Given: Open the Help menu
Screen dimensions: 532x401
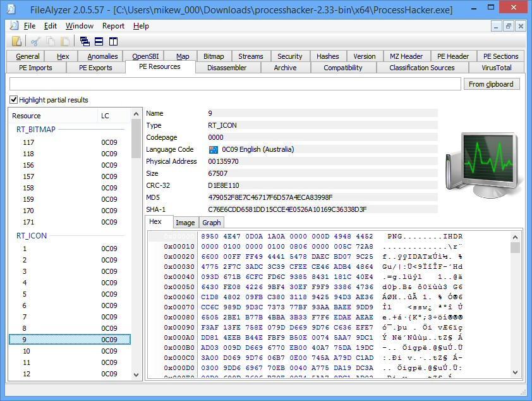Looking at the screenshot, I should [x=141, y=26].
